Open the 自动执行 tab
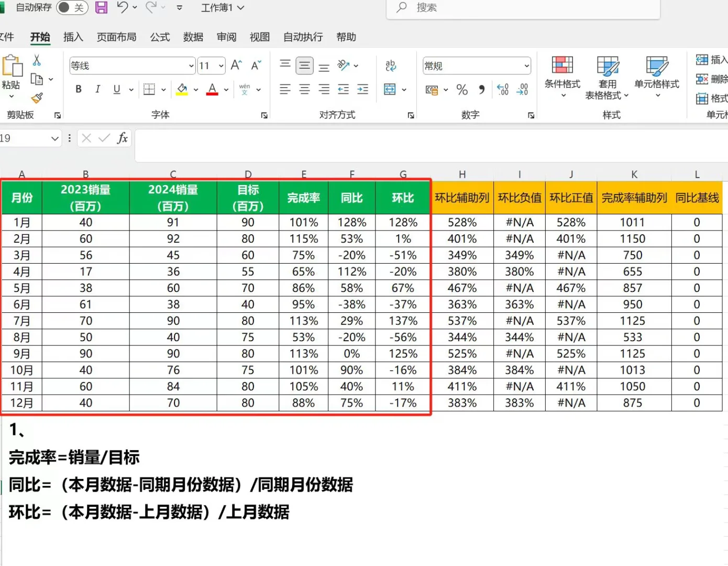 tap(303, 37)
